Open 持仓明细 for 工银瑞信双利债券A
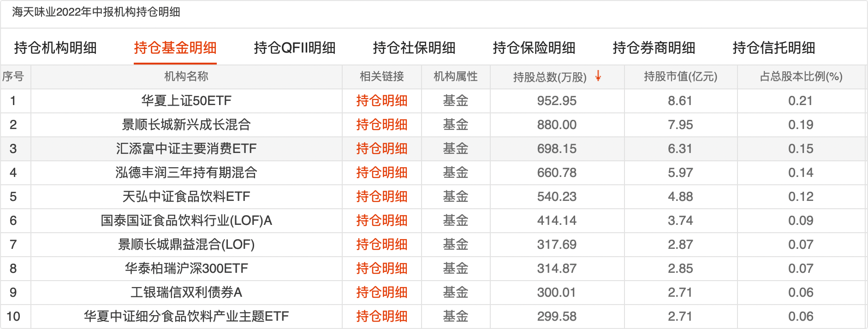The width and height of the screenshot is (868, 329). coord(382,293)
